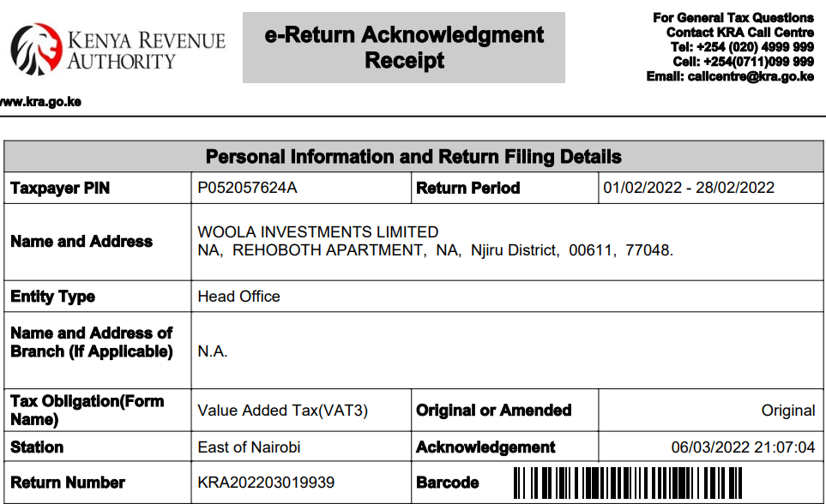
Task: Click the Tel +254 (020) 4999 999 number
Action: [x=754, y=47]
